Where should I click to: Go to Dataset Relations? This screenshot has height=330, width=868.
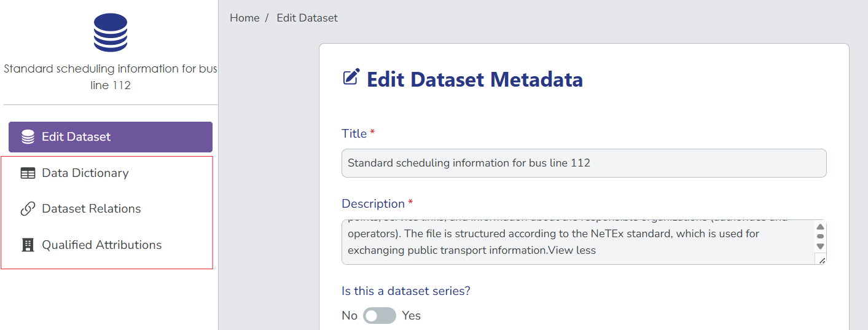pyautogui.click(x=91, y=209)
